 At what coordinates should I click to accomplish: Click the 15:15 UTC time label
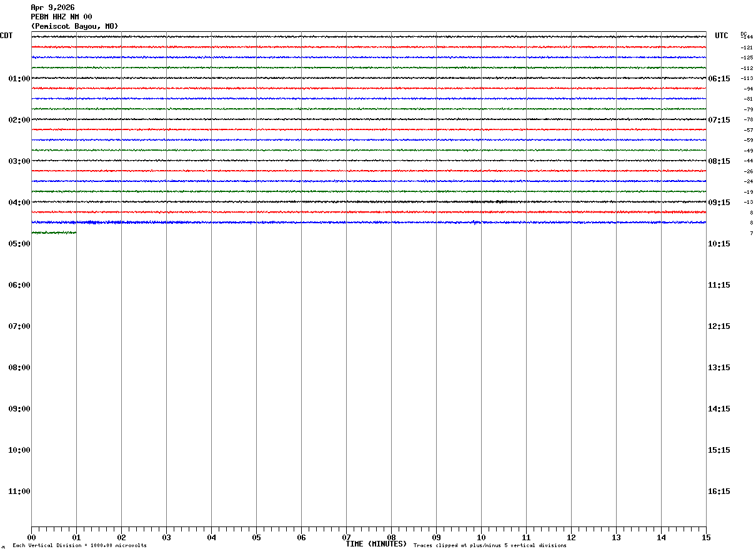coord(719,450)
